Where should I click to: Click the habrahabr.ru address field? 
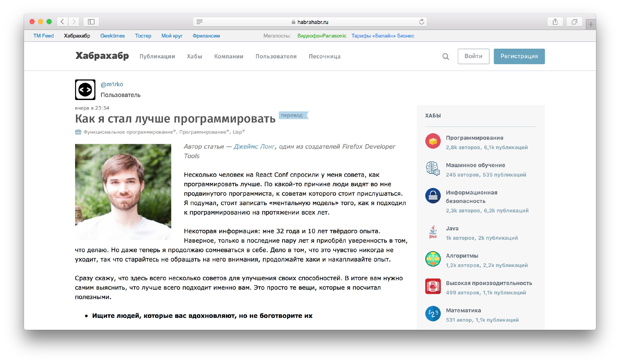pos(310,22)
